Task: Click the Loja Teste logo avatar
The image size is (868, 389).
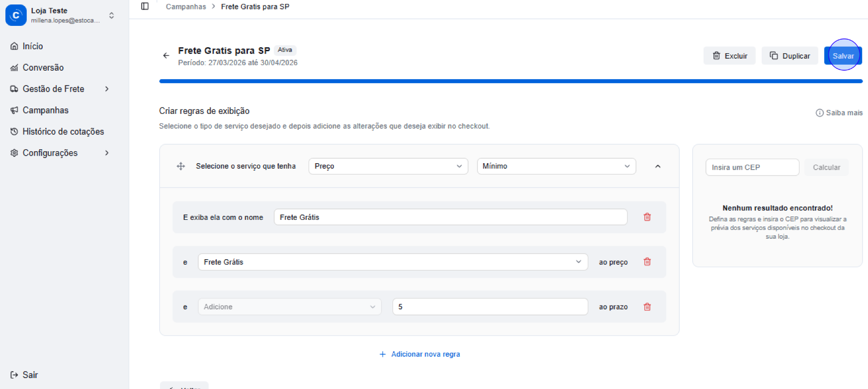Action: click(16, 15)
